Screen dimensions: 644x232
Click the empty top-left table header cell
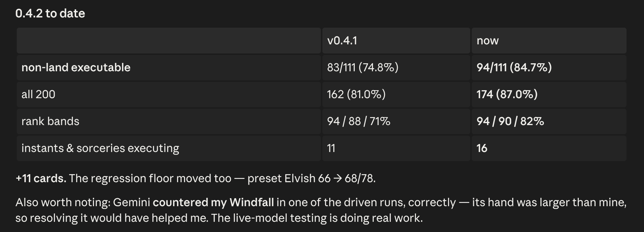point(169,40)
